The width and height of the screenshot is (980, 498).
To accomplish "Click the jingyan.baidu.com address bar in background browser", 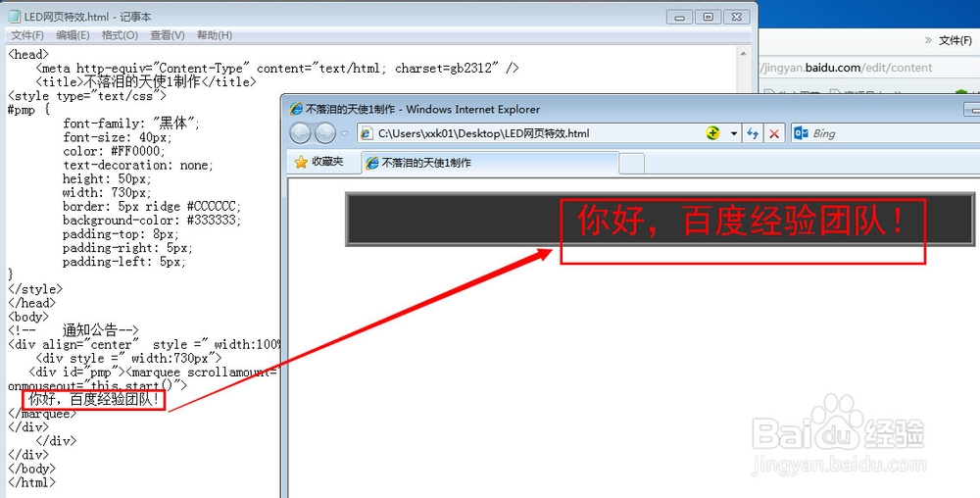I will (x=868, y=68).
